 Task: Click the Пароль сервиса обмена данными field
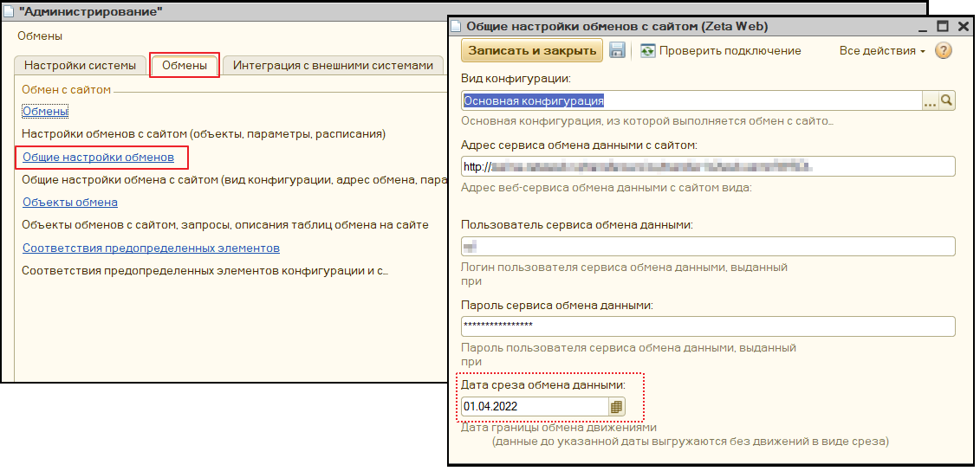click(708, 326)
